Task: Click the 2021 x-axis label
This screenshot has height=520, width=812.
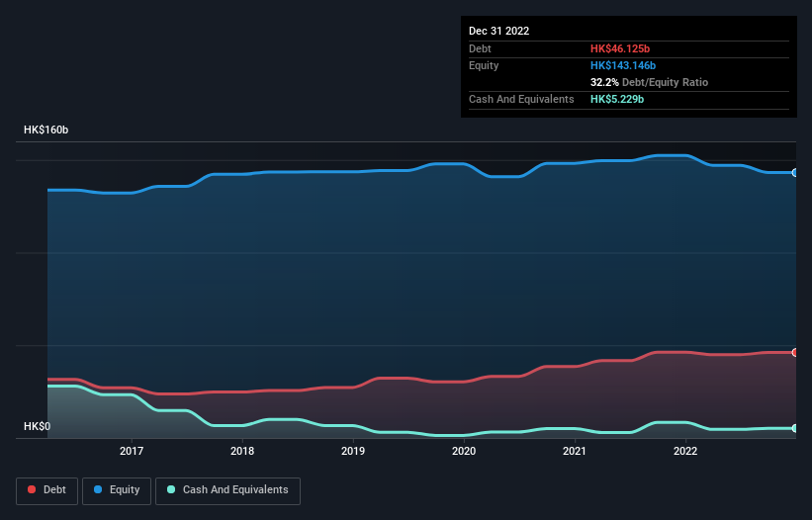Action: coord(575,451)
